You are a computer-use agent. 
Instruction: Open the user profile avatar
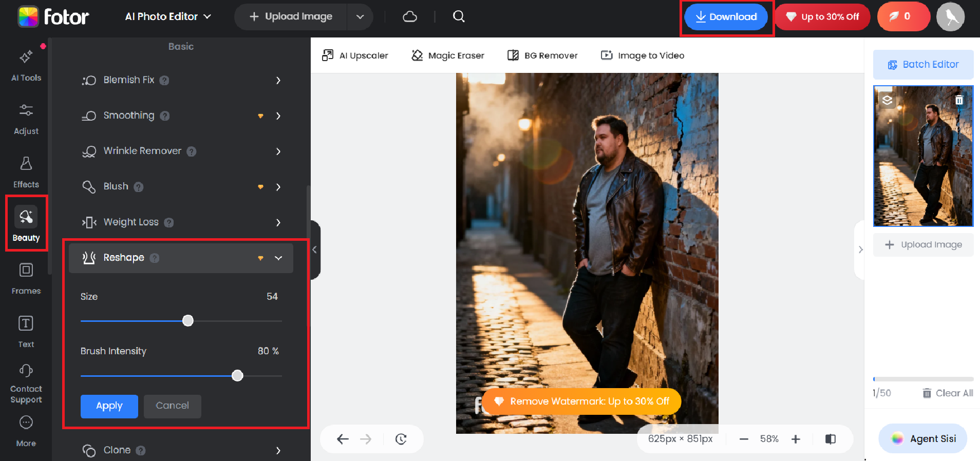[950, 17]
